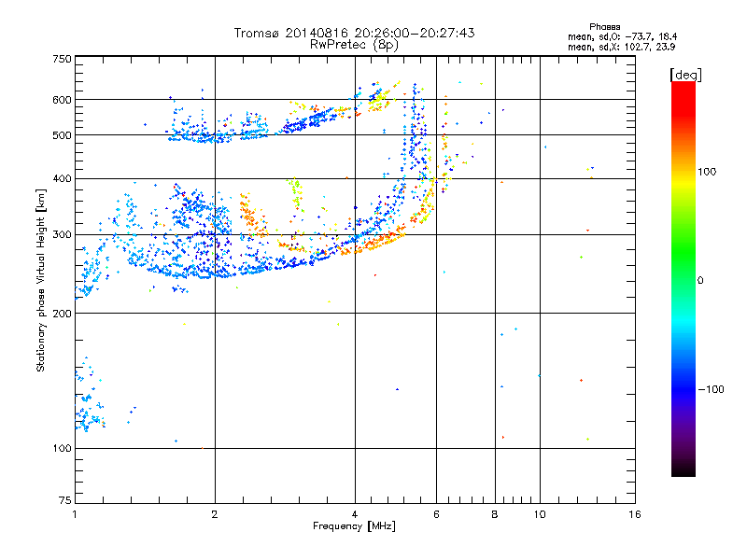
Task: Click the "[deg]" colorbar unit label
Action: point(685,75)
